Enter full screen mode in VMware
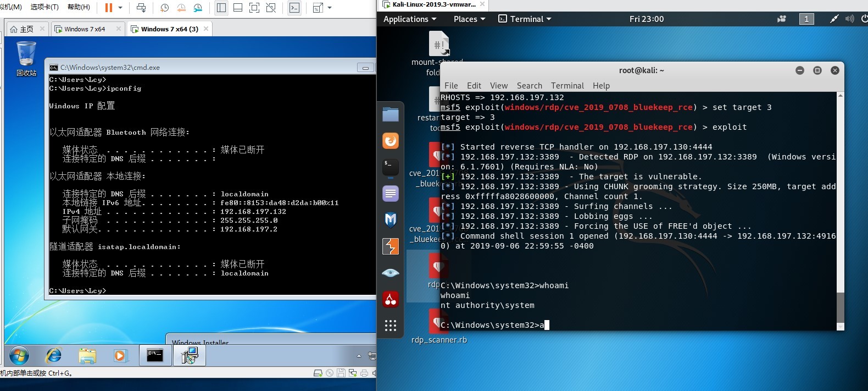 (254, 8)
